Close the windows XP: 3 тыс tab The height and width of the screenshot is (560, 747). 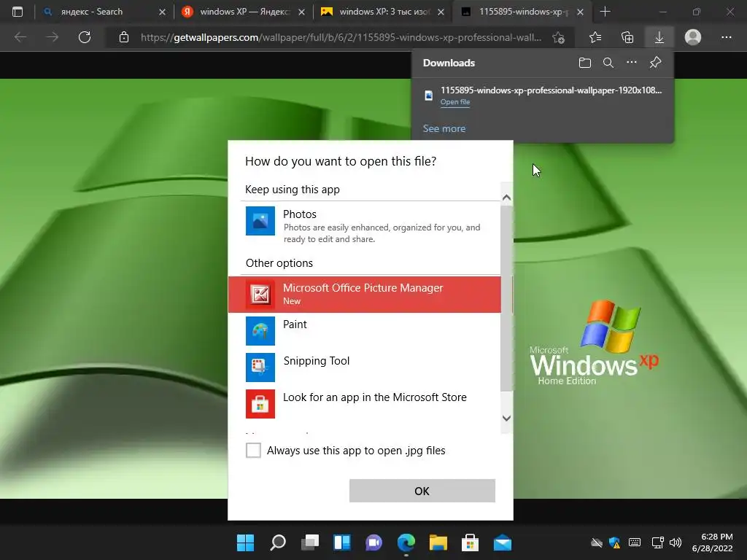[x=441, y=12]
